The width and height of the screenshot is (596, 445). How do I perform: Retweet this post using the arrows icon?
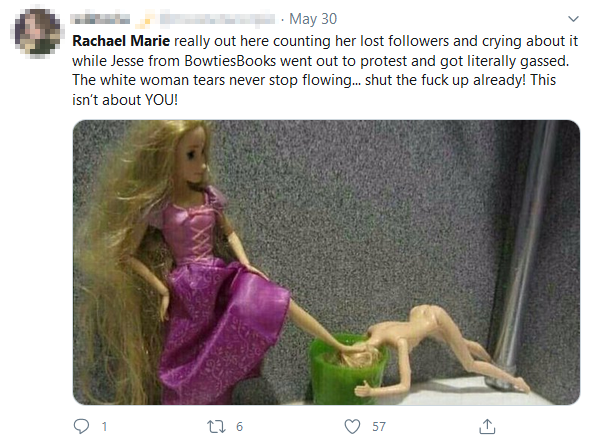(216, 427)
